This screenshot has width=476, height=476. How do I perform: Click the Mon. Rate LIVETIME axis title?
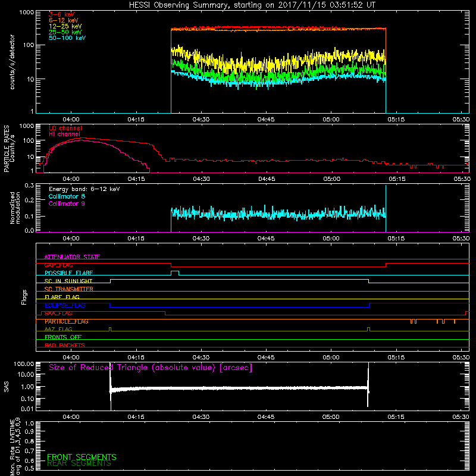(15, 446)
